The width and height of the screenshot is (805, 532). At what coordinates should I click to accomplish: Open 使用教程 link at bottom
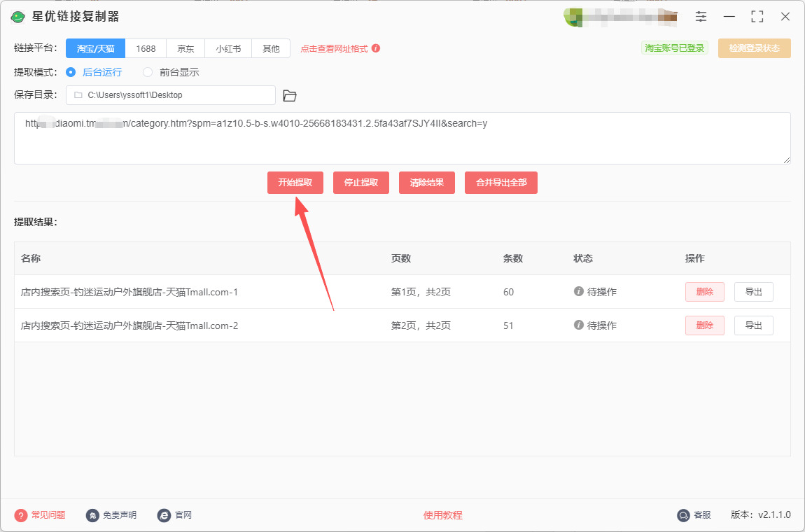click(x=442, y=515)
